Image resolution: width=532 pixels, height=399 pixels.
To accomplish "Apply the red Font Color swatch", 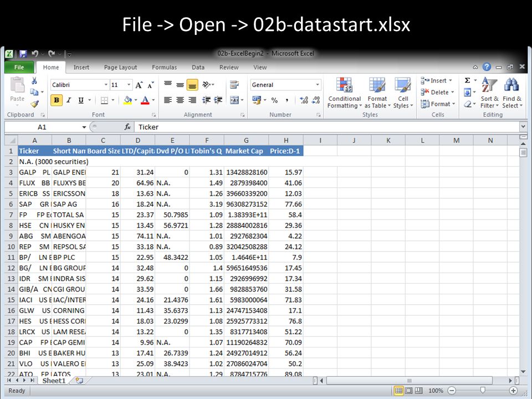I will tap(145, 100).
